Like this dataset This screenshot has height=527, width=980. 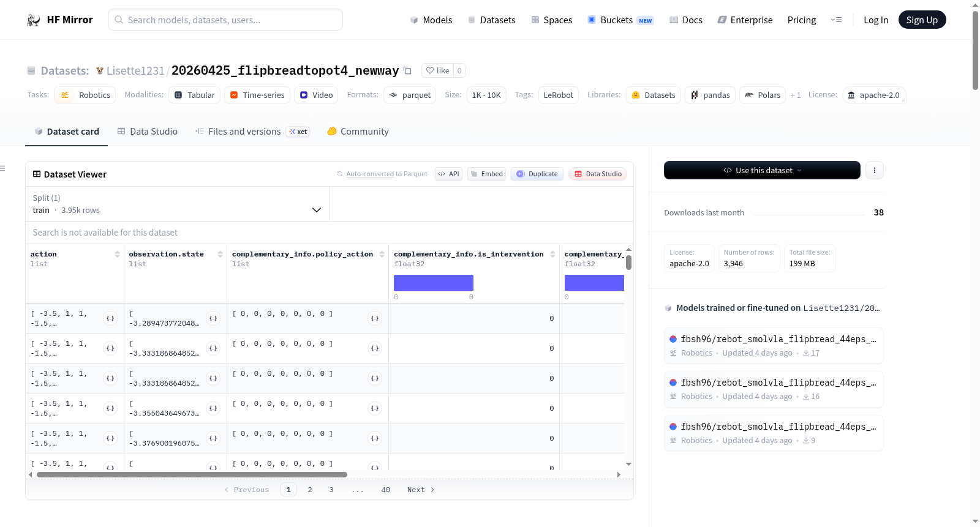438,70
